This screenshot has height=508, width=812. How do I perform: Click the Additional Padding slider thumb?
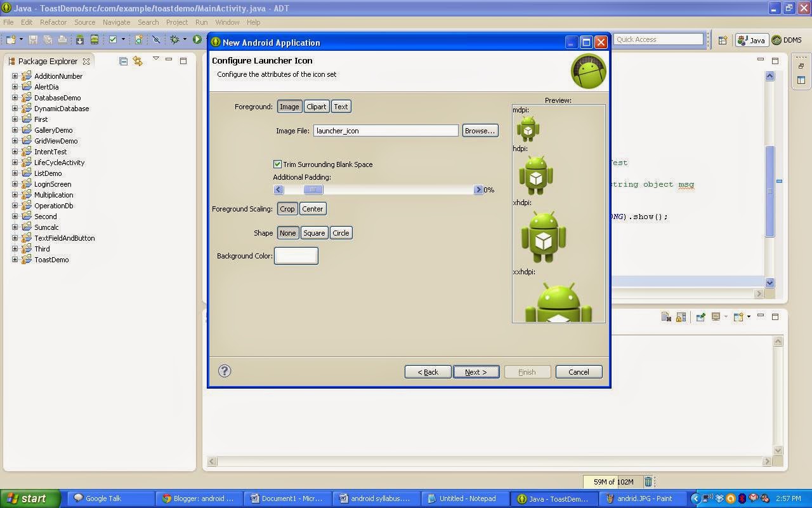tap(313, 189)
